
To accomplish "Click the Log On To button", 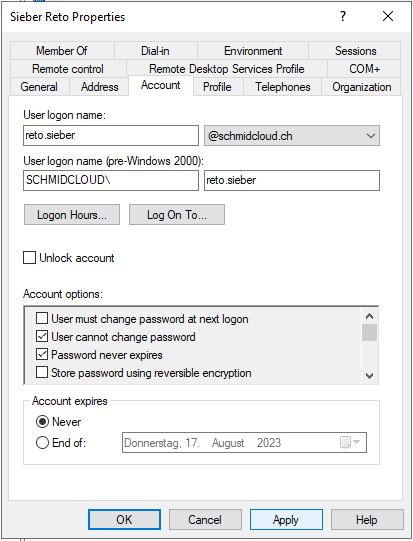I will click(177, 215).
